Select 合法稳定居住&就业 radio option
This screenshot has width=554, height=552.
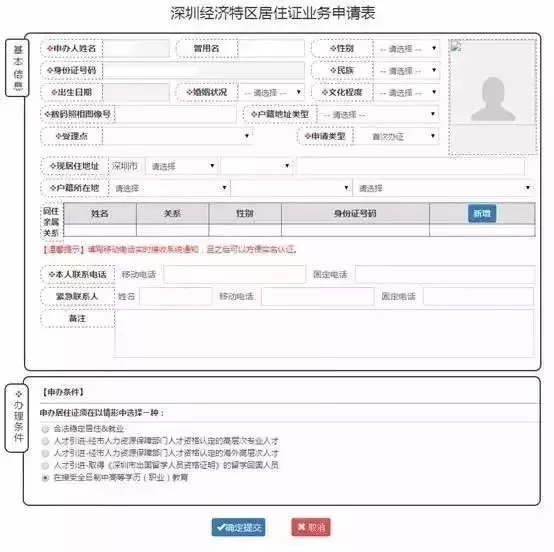click(x=45, y=429)
